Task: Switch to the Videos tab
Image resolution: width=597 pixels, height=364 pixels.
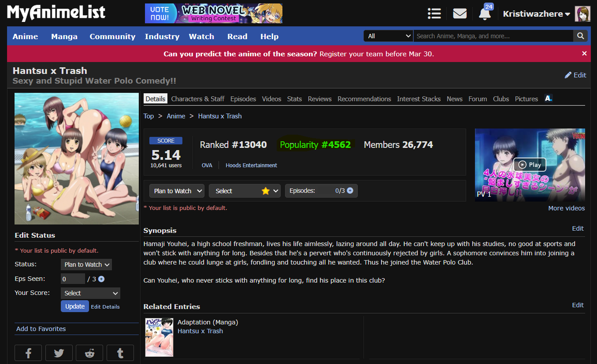Action: click(x=271, y=99)
